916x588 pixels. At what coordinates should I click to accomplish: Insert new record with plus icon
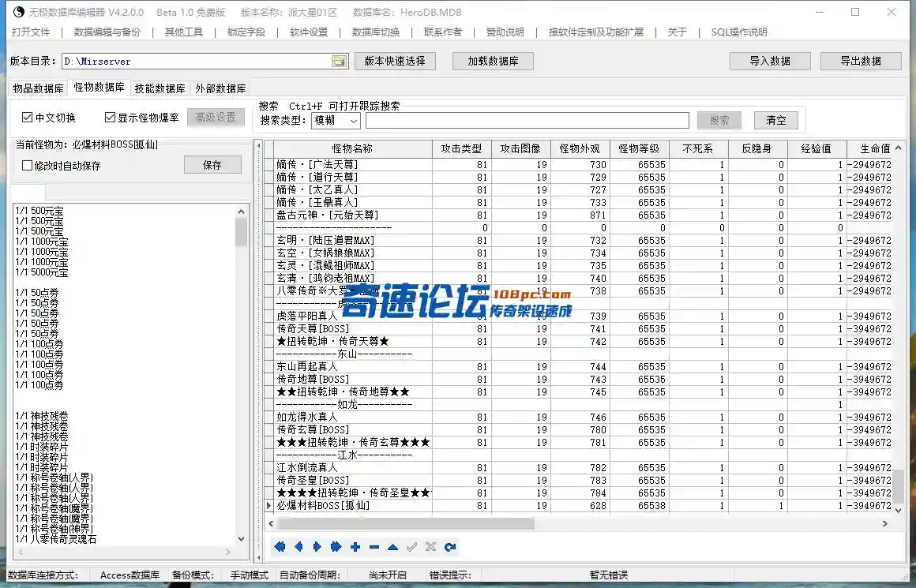[x=355, y=546]
